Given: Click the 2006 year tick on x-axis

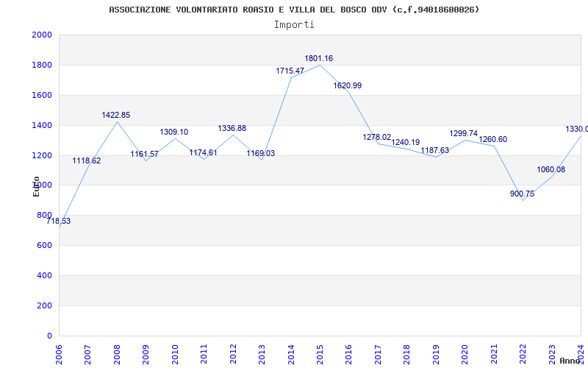Looking at the screenshot, I should pyautogui.click(x=59, y=352).
